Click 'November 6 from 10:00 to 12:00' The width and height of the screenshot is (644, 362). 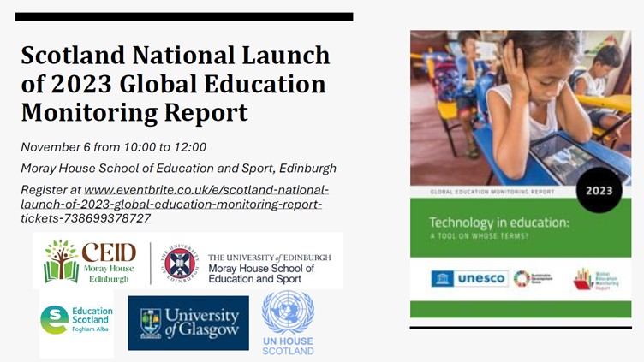click(114, 147)
